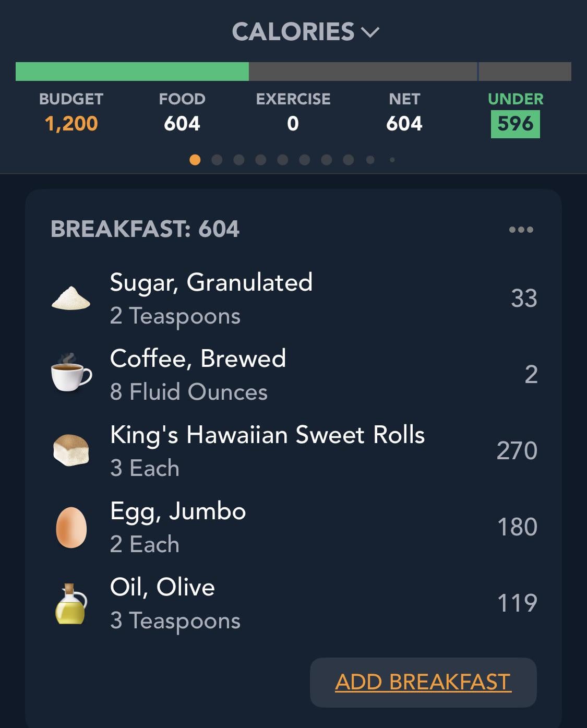Select the first orange page dot

(195, 160)
